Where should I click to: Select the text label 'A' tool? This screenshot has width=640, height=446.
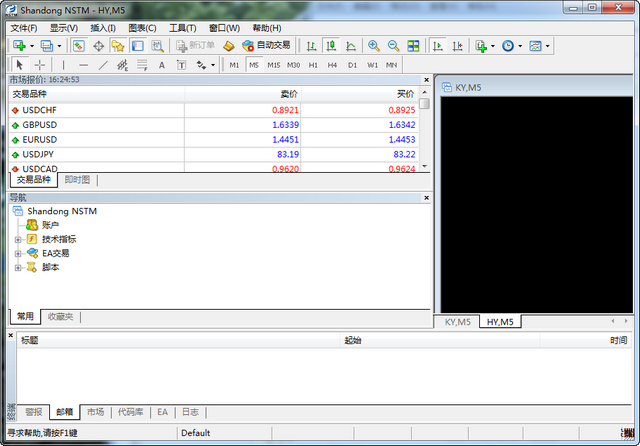[162, 65]
